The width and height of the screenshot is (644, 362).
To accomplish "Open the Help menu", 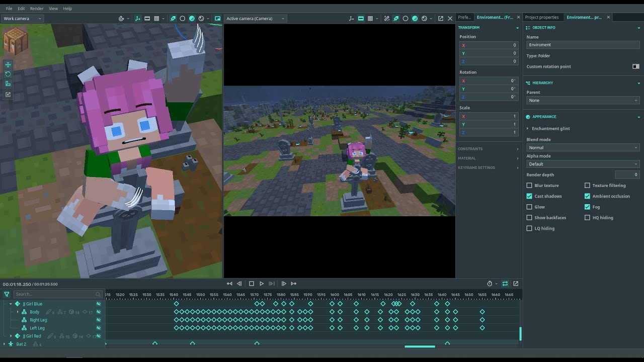I will pyautogui.click(x=67, y=9).
